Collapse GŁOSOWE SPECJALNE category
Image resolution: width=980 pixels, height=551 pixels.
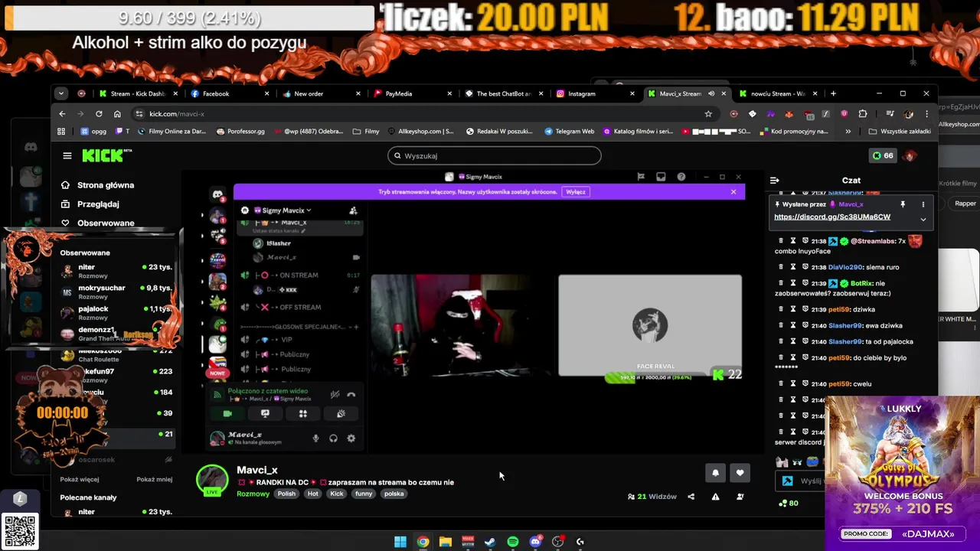[294, 327]
